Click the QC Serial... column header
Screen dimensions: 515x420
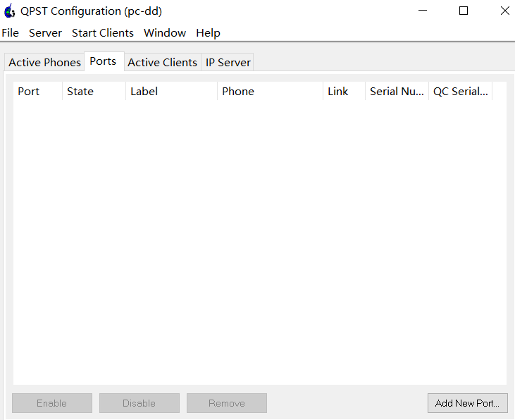(461, 91)
